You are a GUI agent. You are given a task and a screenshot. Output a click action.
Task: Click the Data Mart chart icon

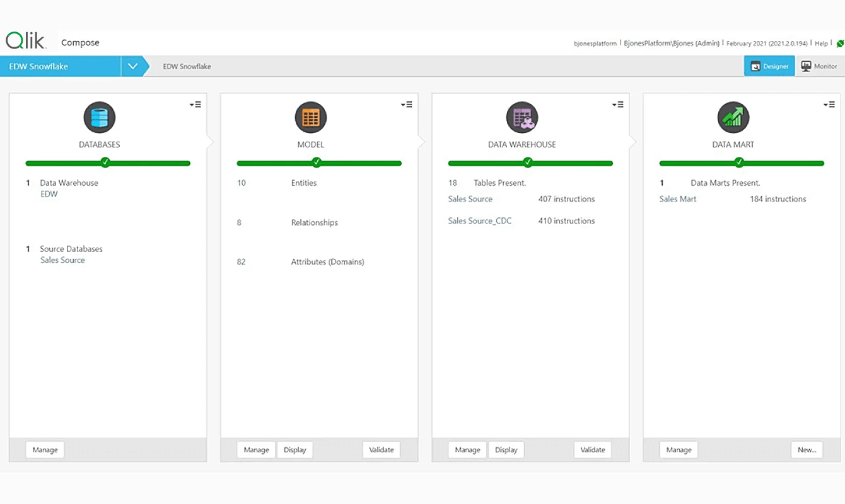733,118
